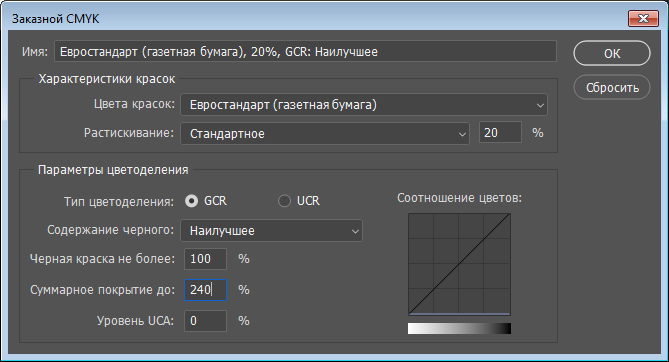Screen dimensions: 669x362
Task: Click the Уровень UCA field
Action: (x=205, y=321)
